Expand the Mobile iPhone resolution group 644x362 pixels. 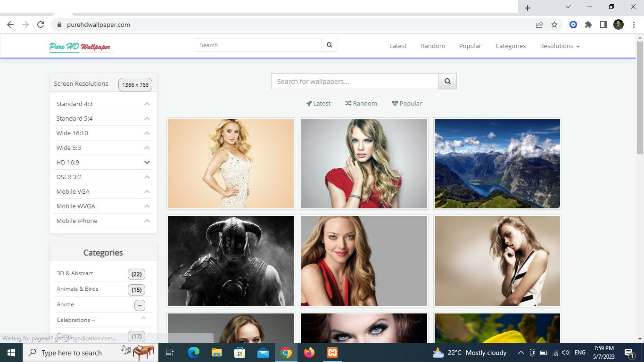click(x=147, y=221)
